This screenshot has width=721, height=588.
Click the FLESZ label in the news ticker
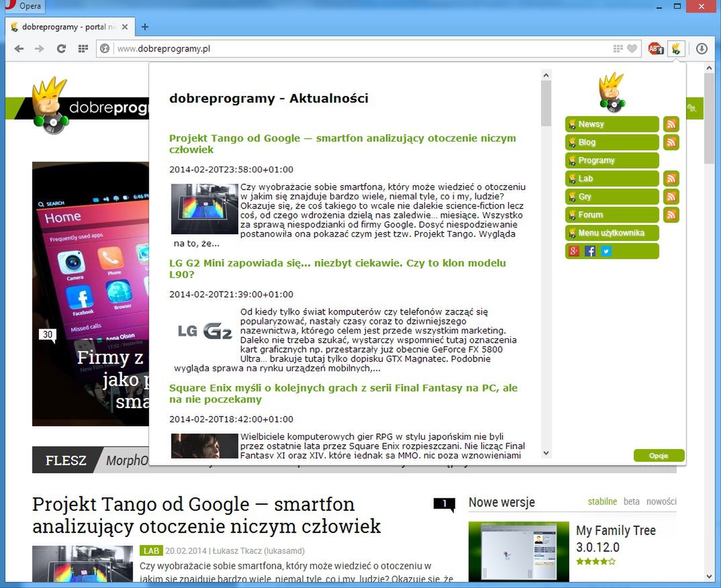[66, 460]
